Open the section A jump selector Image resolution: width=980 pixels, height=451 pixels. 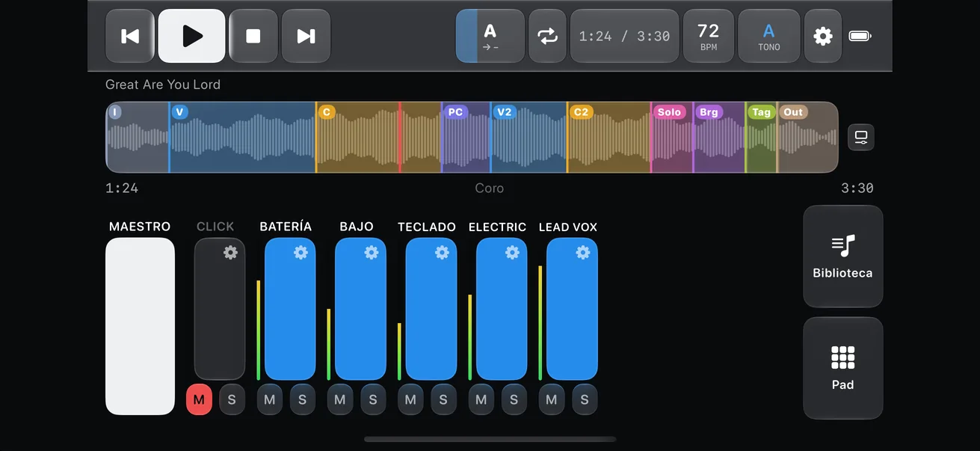coord(490,36)
